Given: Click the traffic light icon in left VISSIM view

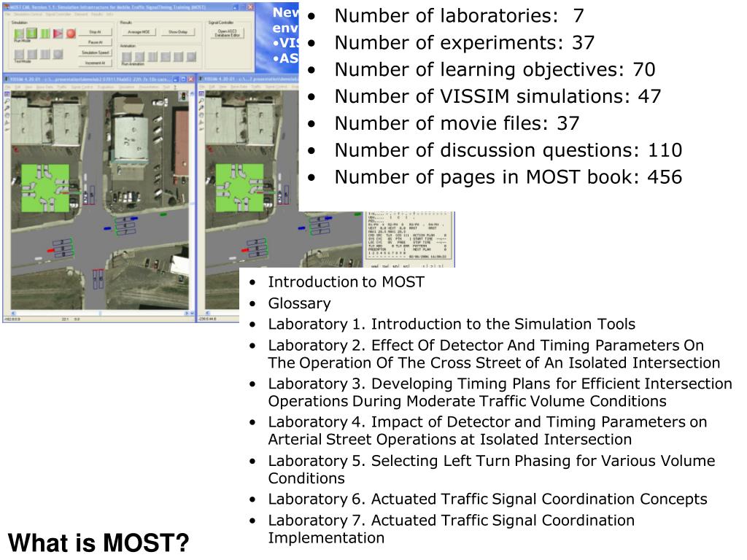Looking at the screenshot, I should [x=183, y=96].
